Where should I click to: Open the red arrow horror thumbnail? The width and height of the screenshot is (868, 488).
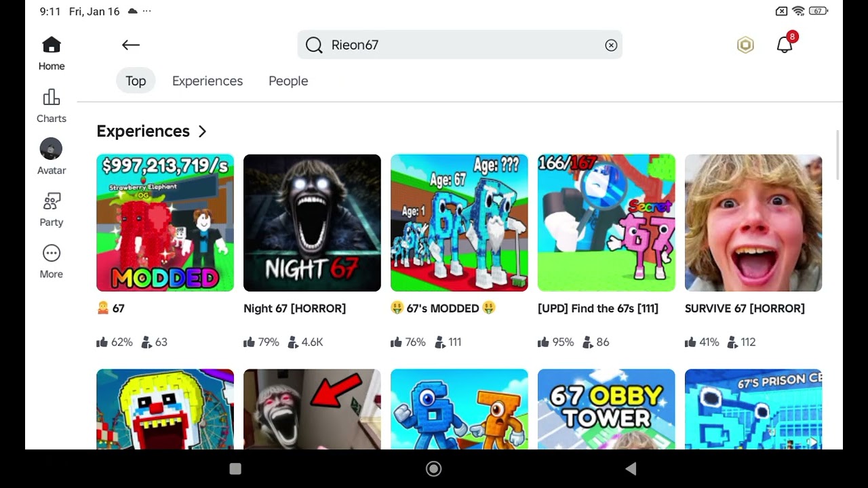(312, 409)
